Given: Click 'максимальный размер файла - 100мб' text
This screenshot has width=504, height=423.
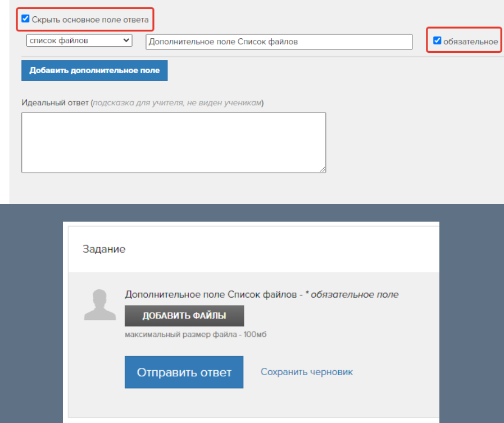Looking at the screenshot, I should coord(196,335).
